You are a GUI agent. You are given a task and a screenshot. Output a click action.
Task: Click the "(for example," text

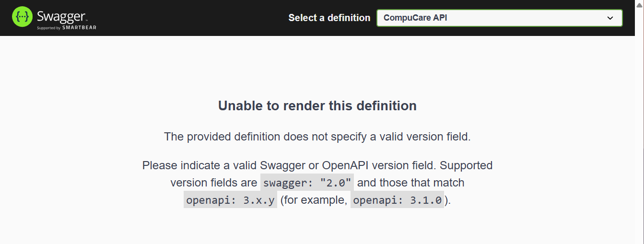[314, 200]
